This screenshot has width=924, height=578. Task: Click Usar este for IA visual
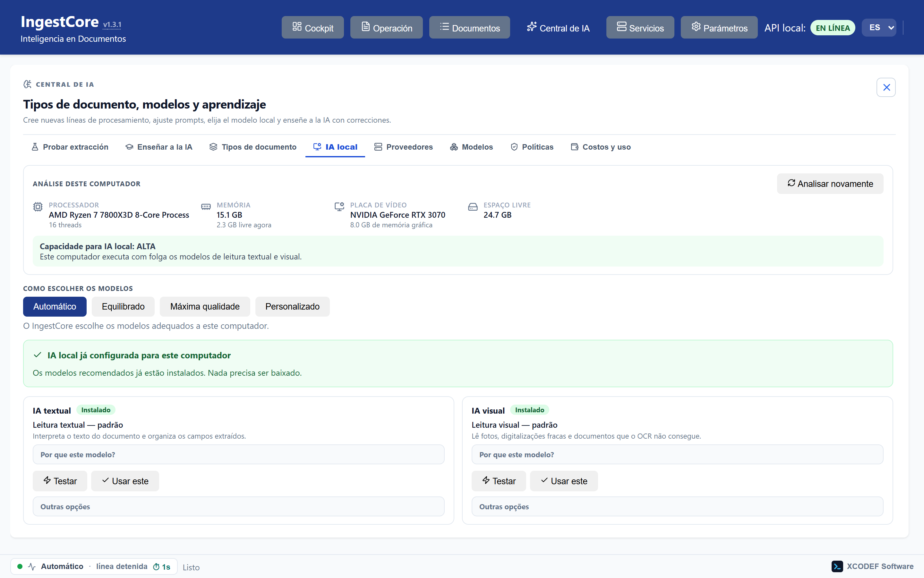coord(564,481)
